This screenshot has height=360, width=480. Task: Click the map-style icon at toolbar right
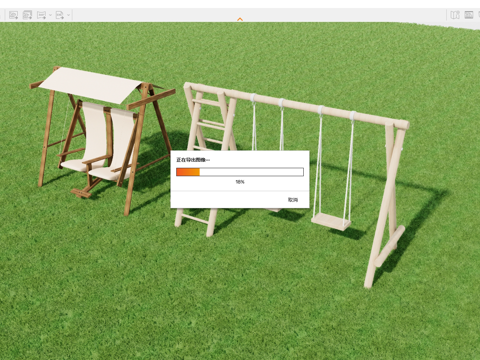point(455,15)
